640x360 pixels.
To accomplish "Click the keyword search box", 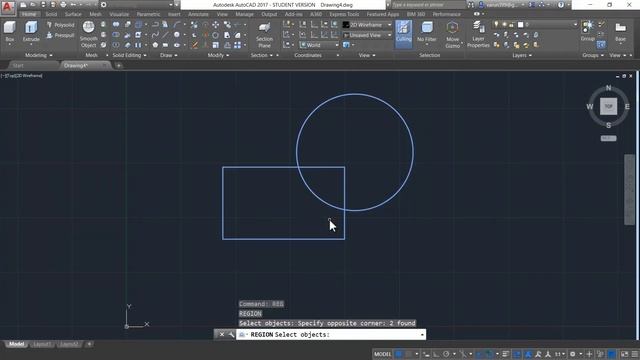I will (428, 5).
